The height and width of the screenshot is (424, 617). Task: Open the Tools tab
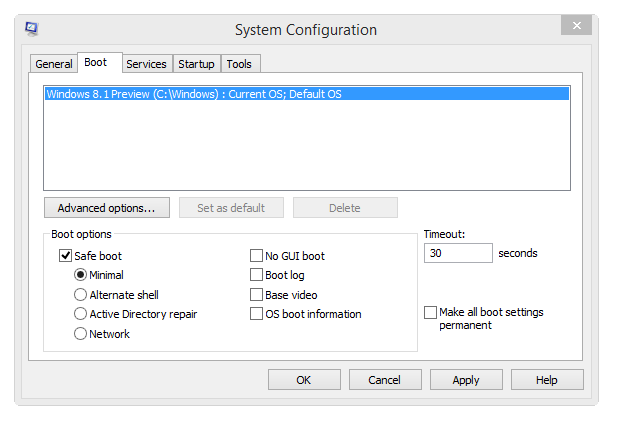[x=239, y=64]
